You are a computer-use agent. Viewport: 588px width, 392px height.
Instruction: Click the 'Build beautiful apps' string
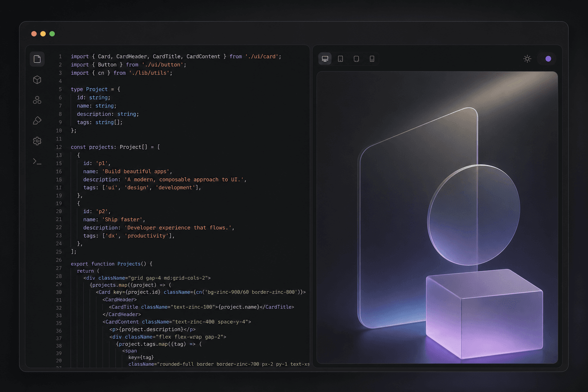coord(136,171)
